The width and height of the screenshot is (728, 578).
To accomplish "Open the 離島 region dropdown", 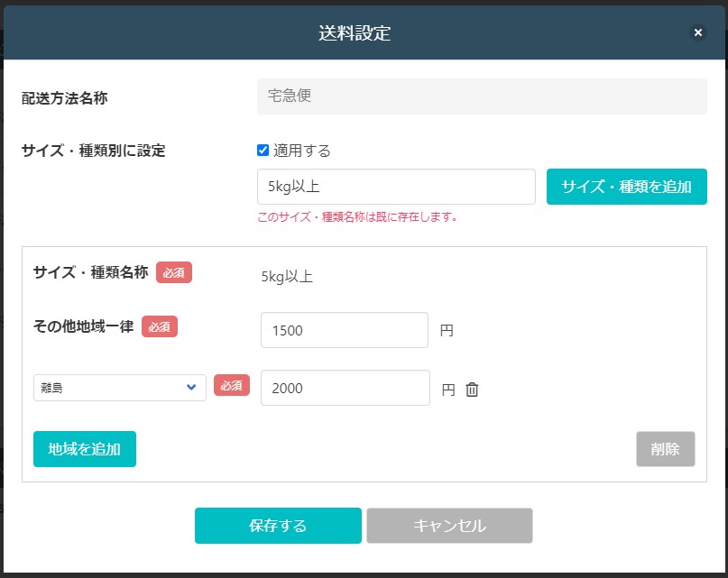I will tap(120, 388).
